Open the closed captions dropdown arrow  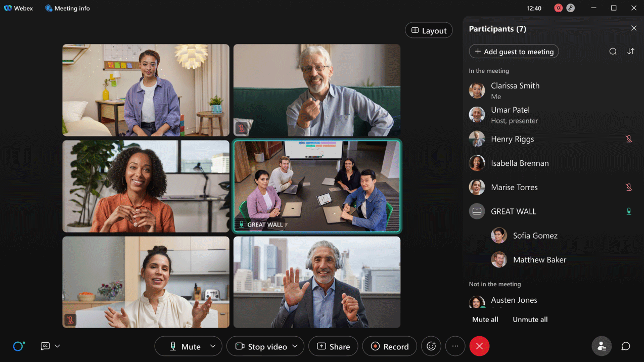57,346
